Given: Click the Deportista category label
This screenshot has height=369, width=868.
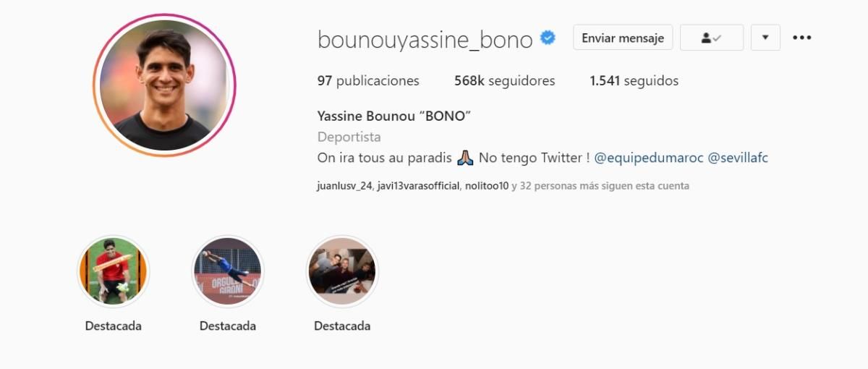Looking at the screenshot, I should coord(349,137).
